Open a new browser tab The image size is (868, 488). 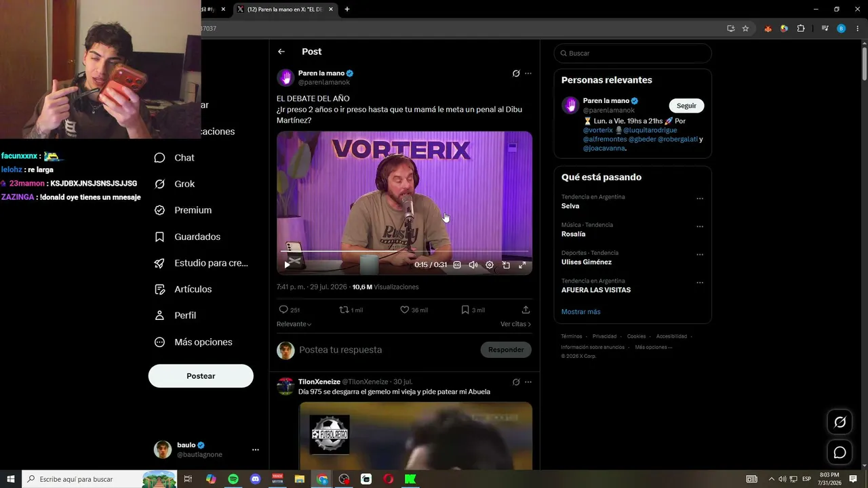tap(347, 9)
